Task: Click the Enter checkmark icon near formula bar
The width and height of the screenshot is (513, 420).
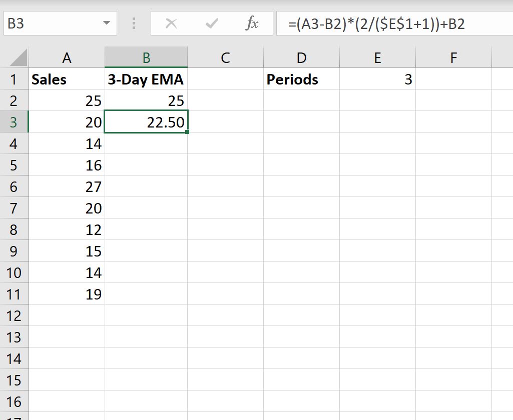Action: tap(211, 23)
